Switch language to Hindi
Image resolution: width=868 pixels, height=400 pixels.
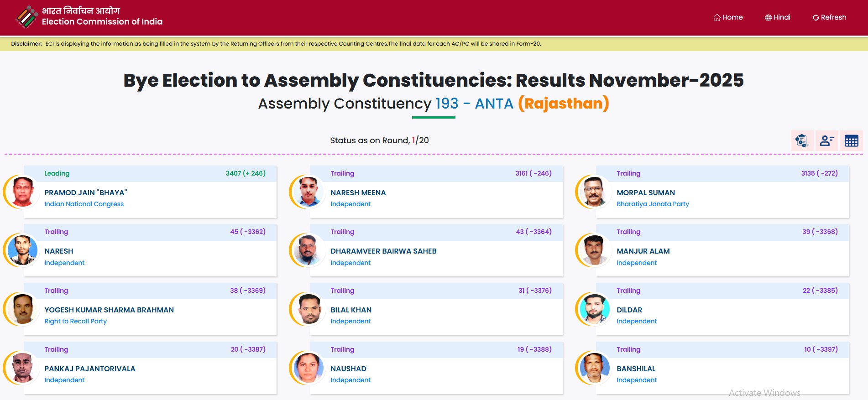tap(781, 17)
